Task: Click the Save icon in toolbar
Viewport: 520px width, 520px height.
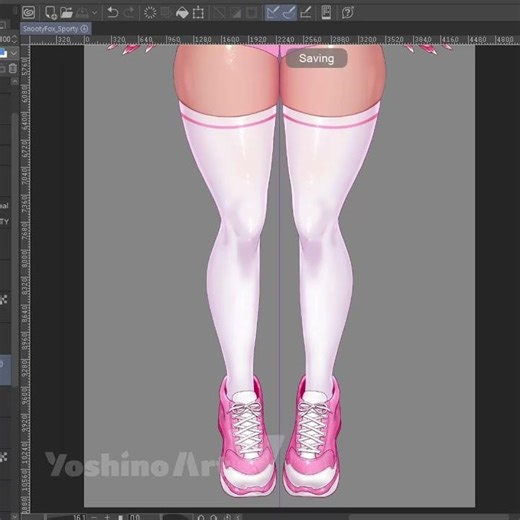Action: (82, 13)
